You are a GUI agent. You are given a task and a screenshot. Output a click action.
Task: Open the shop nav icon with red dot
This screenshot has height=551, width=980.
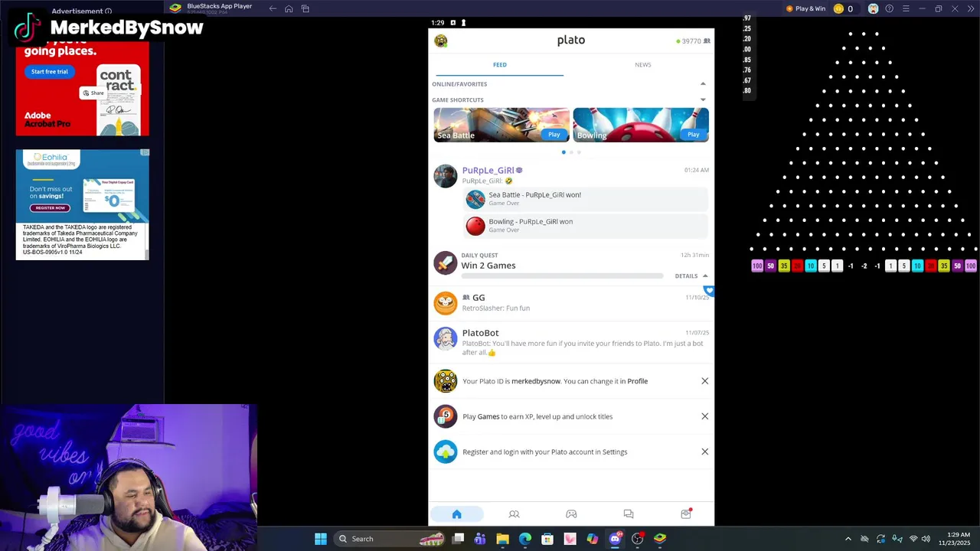(686, 514)
